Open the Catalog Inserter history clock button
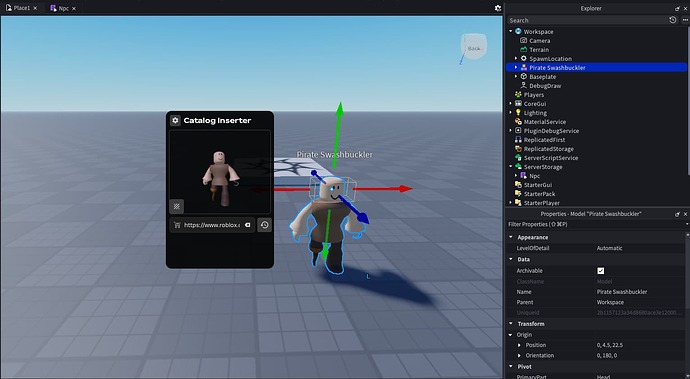 [264, 225]
